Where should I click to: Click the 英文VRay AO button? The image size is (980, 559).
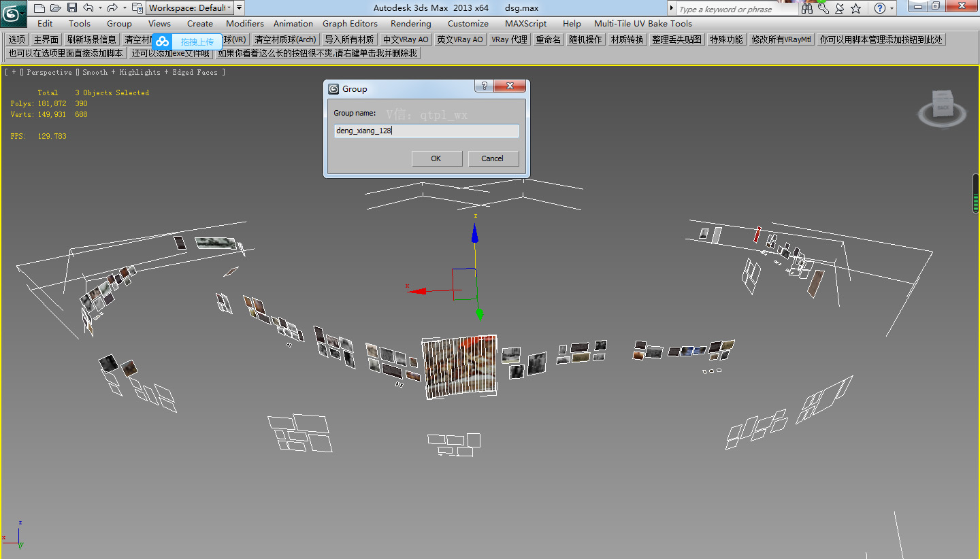pos(460,39)
